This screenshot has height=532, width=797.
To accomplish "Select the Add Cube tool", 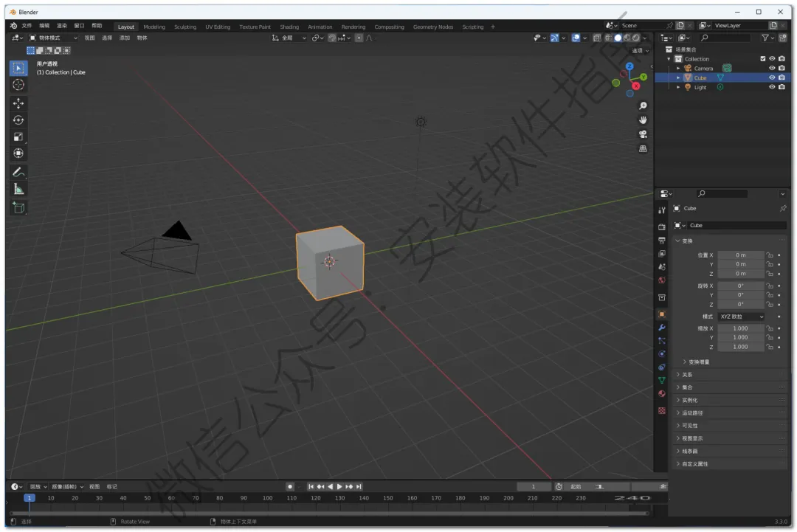I will coord(18,208).
